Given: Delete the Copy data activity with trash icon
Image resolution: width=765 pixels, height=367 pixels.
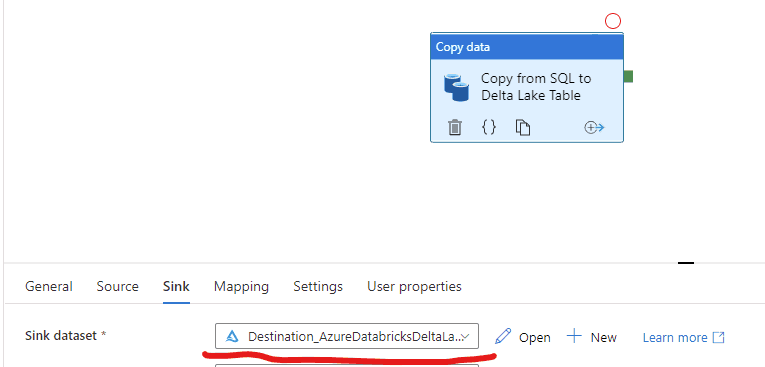Looking at the screenshot, I should (455, 127).
